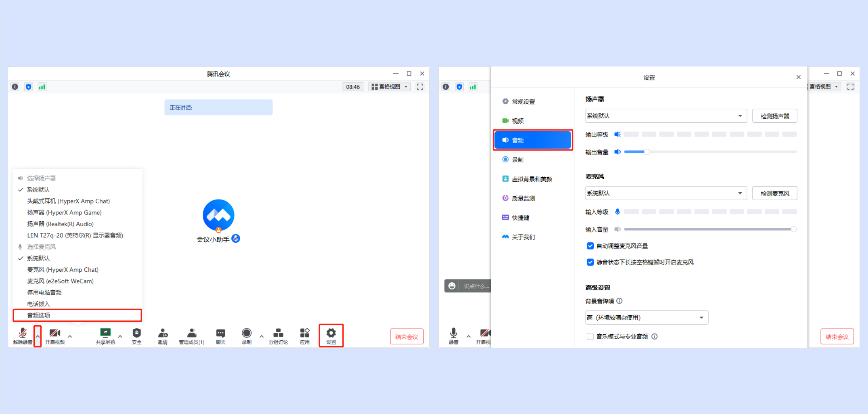Click green network signal icon in left window

coord(42,87)
